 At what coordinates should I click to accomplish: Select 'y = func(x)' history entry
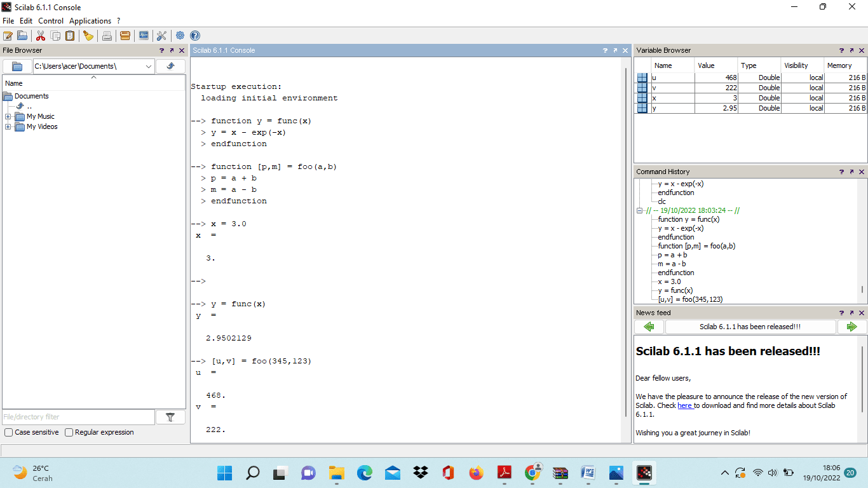675,290
